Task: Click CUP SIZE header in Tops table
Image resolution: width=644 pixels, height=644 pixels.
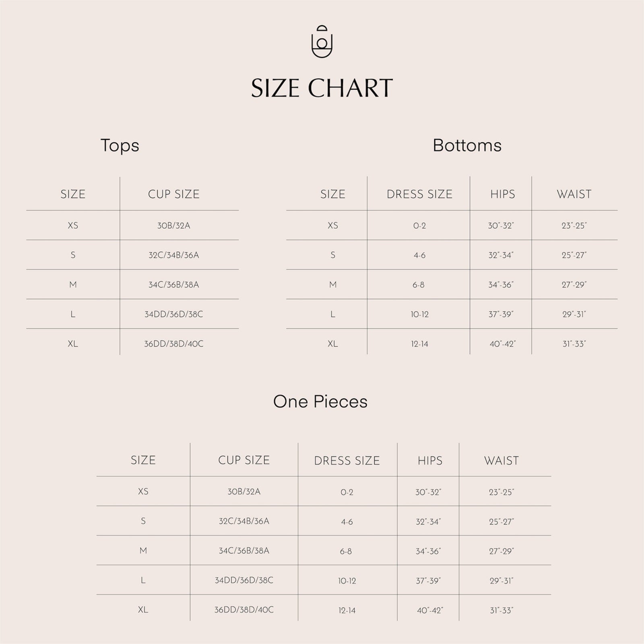Action: [174, 194]
